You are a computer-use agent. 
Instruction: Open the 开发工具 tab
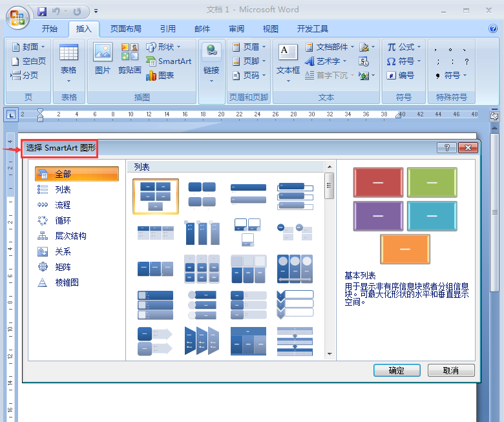tap(313, 29)
